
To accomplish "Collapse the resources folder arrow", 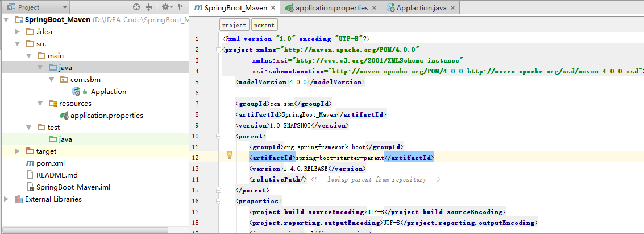I will [40, 103].
